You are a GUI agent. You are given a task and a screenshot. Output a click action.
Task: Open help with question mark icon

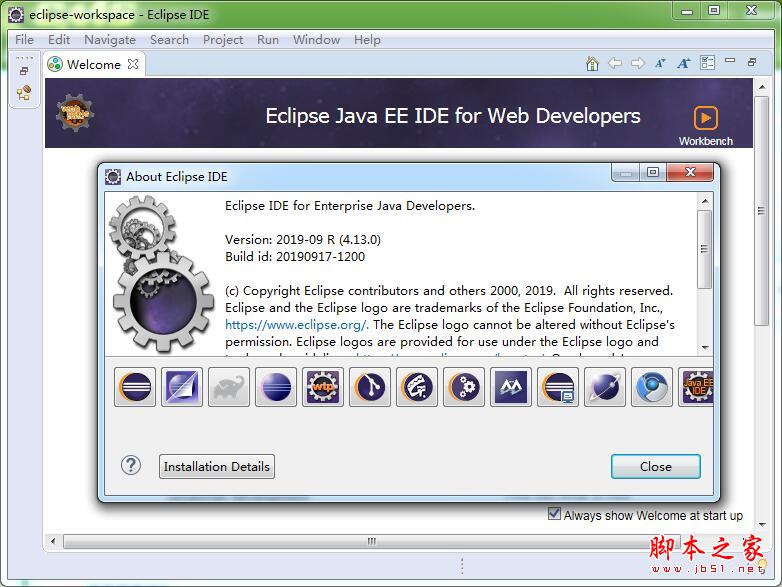coord(131,466)
